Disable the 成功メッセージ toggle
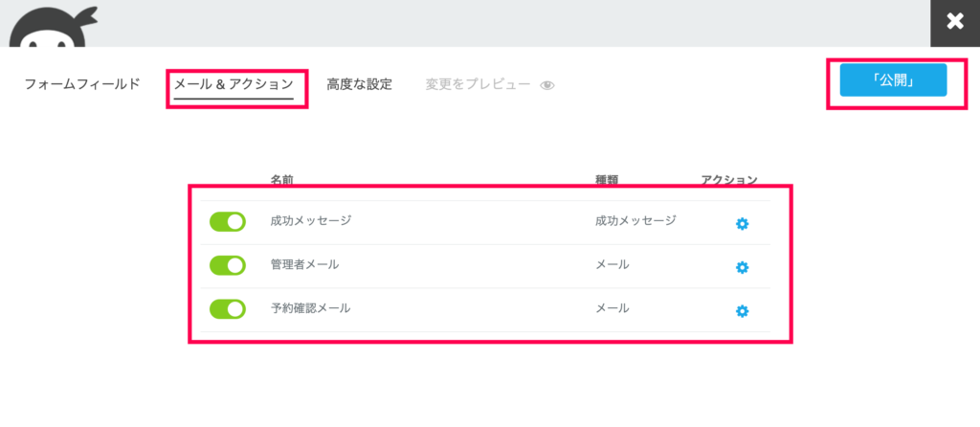 228,222
